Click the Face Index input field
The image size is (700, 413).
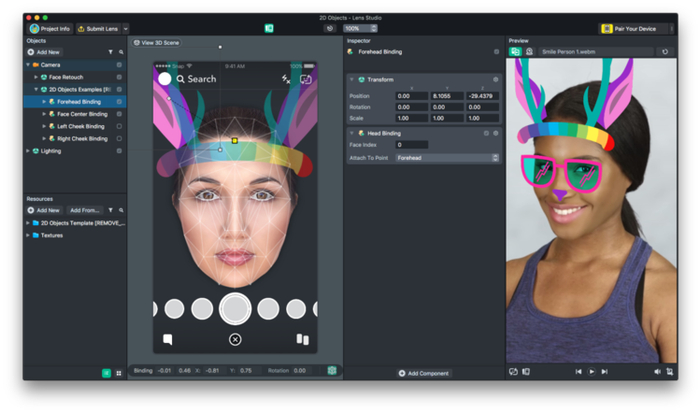point(411,145)
